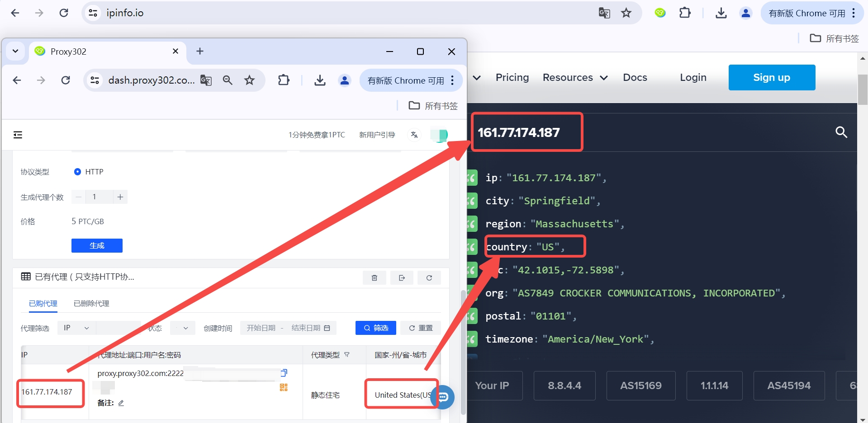Click the Login link on ipinfo

point(693,77)
